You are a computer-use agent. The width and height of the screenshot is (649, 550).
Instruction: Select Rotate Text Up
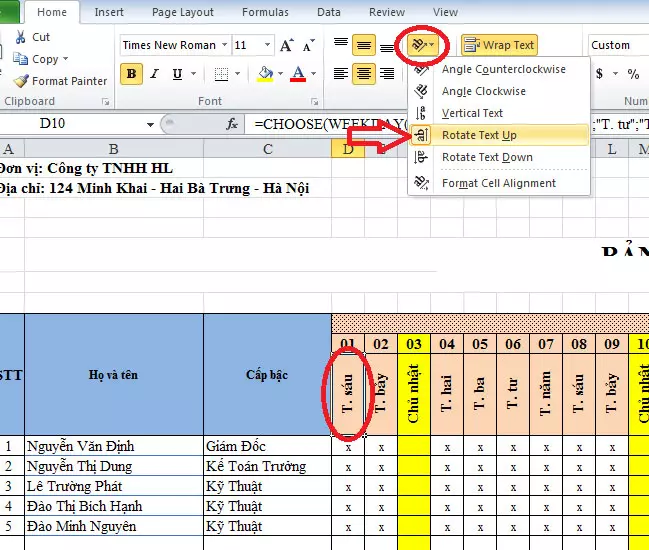click(499, 135)
